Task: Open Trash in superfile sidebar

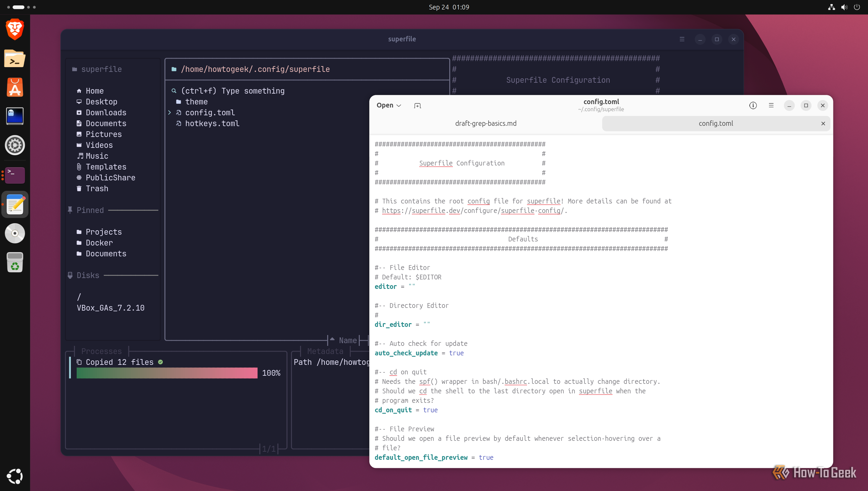Action: tap(93, 189)
